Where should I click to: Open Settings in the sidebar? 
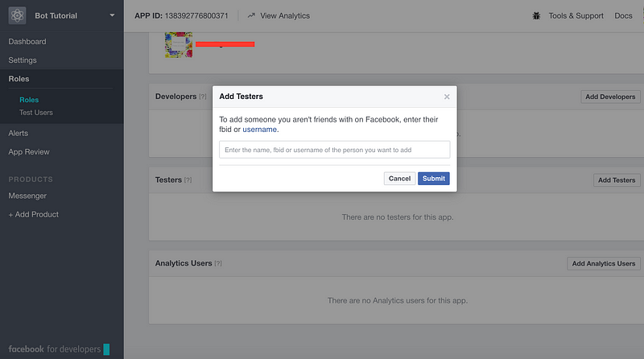coord(23,60)
